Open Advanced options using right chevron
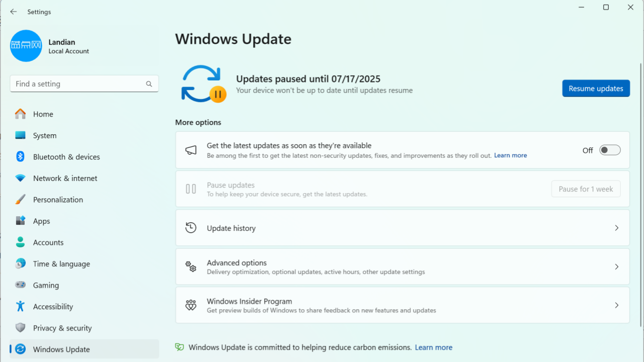The width and height of the screenshot is (644, 362). 617,267
